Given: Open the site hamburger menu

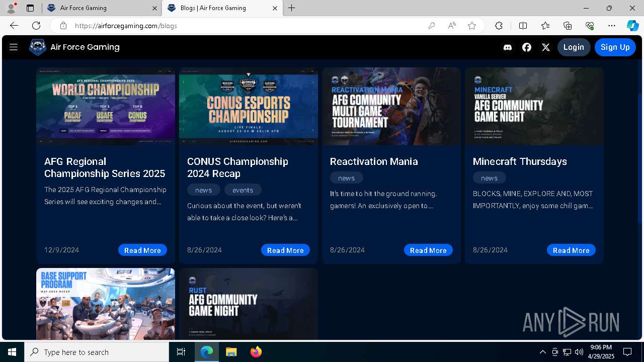Looking at the screenshot, I should pos(14,47).
